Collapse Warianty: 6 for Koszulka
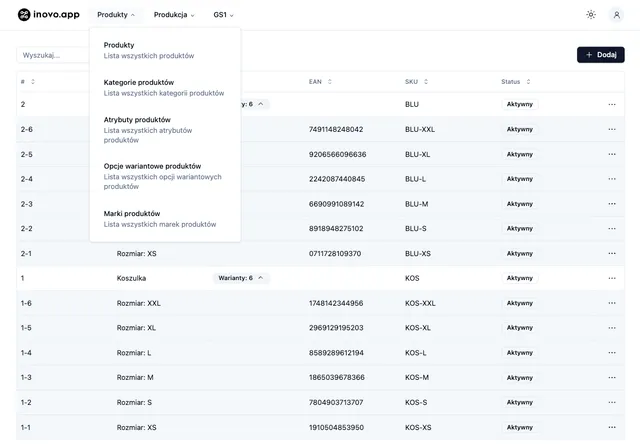 241,278
